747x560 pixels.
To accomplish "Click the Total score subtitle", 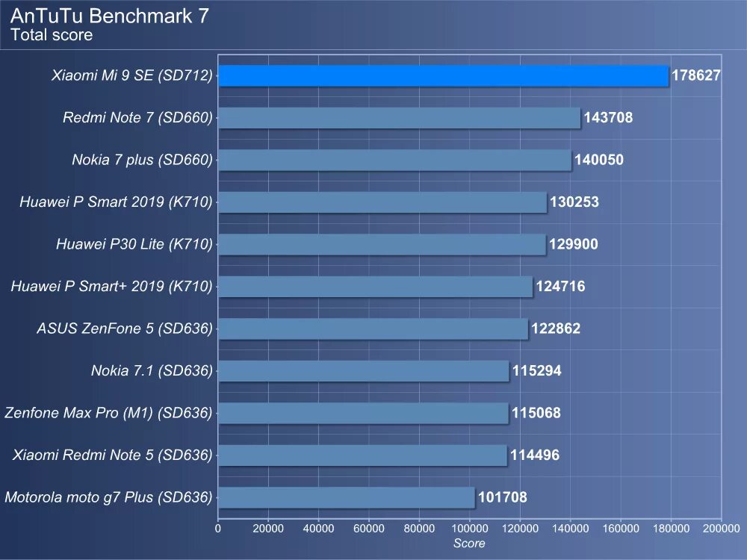I will 52,35.
